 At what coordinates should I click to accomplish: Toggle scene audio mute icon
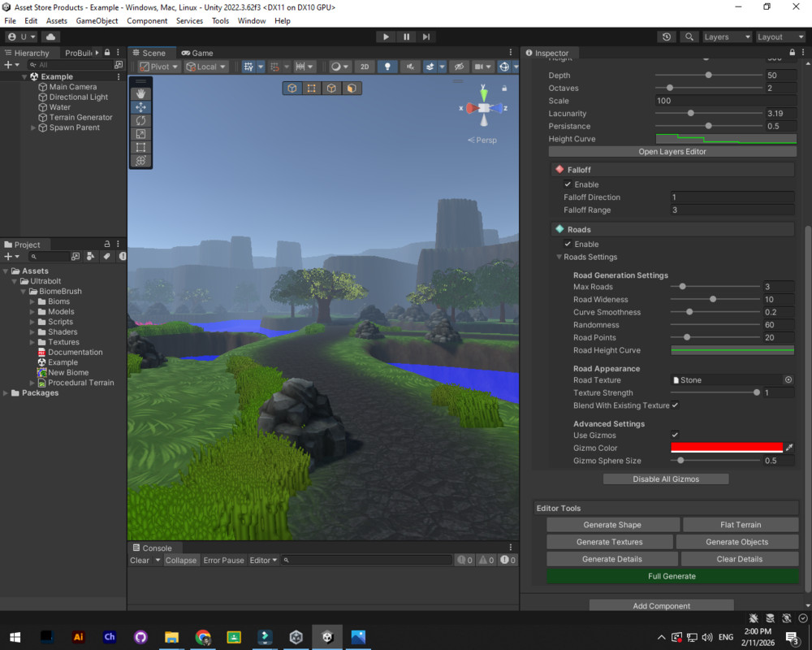click(x=410, y=67)
